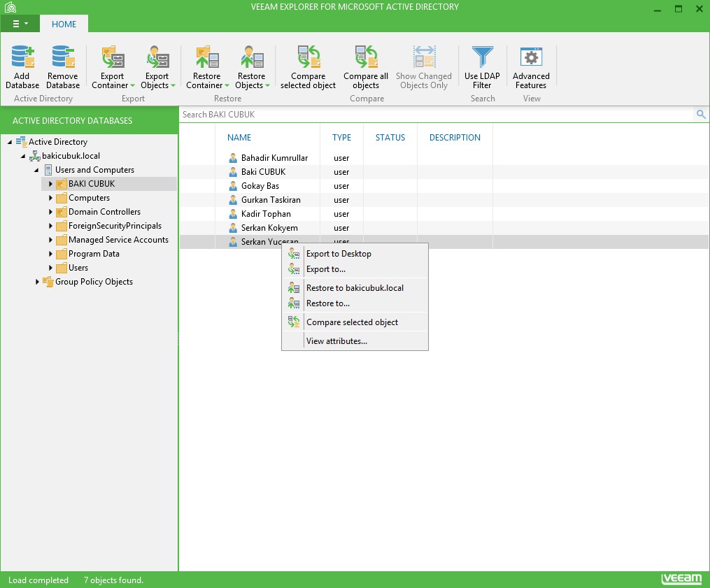Click the user icon beside Baki CUBUK
The width and height of the screenshot is (710, 588).
point(233,172)
